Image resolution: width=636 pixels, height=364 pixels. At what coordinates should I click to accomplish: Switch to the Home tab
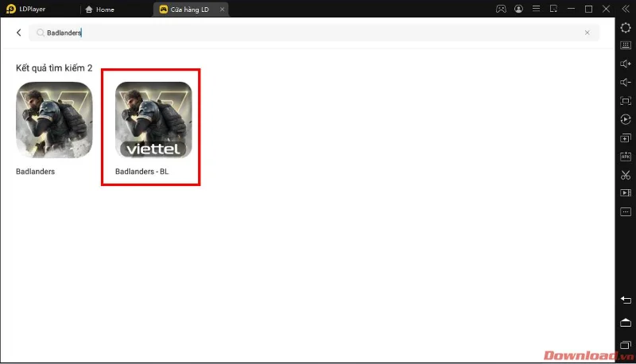click(x=100, y=10)
